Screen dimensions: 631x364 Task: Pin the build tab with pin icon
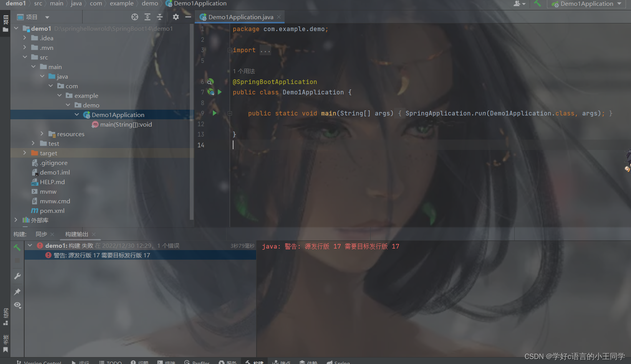tap(17, 292)
